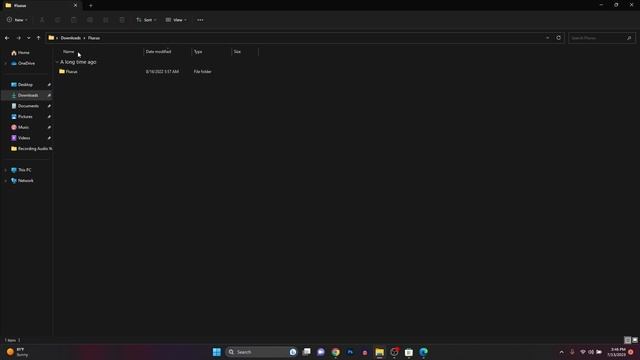The image size is (640, 360).
Task: Open File Explorer from the taskbar
Action: click(x=380, y=352)
